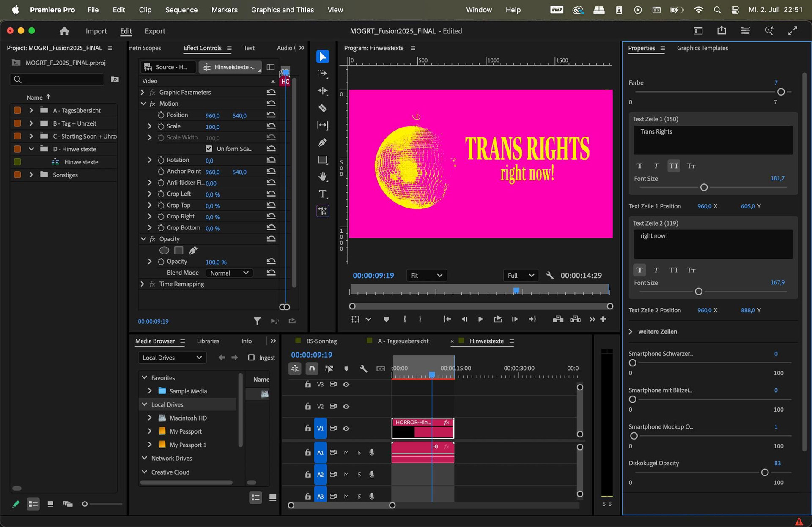Click the filter icon in Effect Controls
Image resolution: width=812 pixels, height=527 pixels.
click(257, 321)
